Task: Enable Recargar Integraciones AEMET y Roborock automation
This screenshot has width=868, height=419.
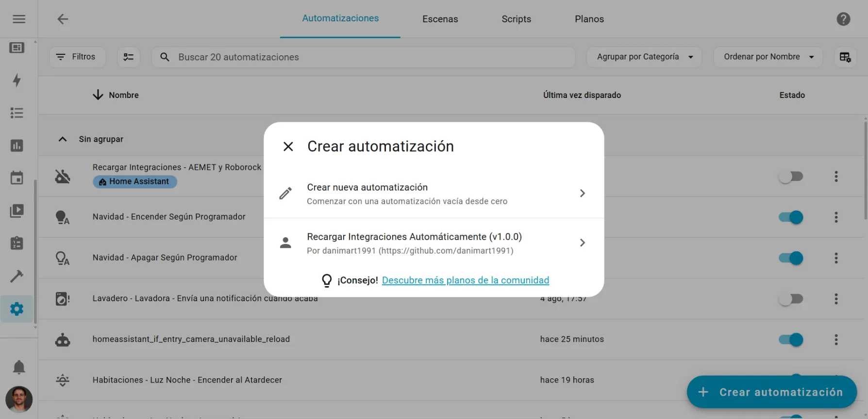Action: point(791,177)
